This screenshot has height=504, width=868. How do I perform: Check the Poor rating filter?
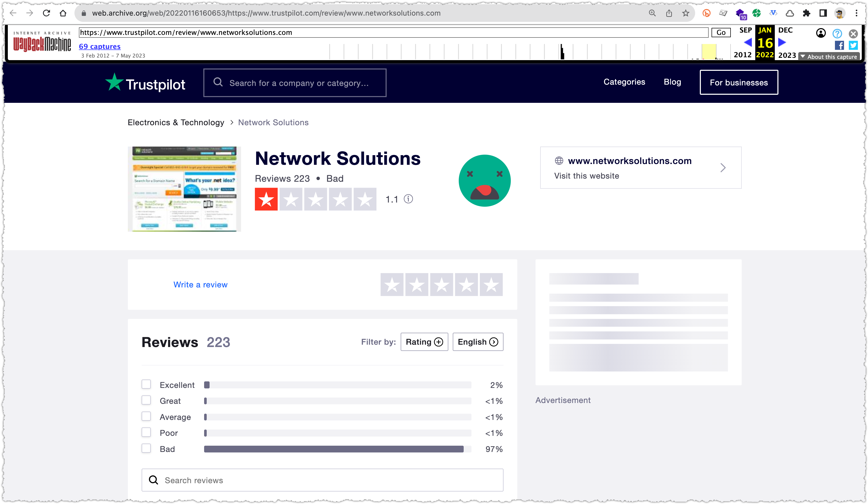pyautogui.click(x=146, y=432)
